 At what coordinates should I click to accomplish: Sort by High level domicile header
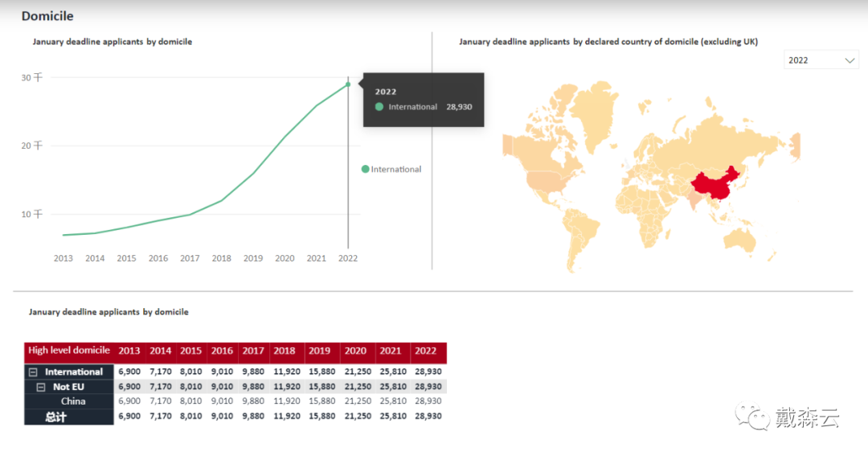(x=69, y=351)
